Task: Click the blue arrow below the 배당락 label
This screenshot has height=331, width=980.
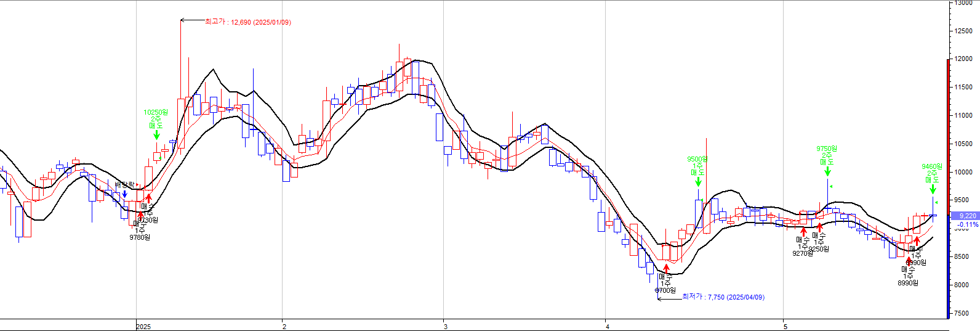Action: (x=124, y=194)
